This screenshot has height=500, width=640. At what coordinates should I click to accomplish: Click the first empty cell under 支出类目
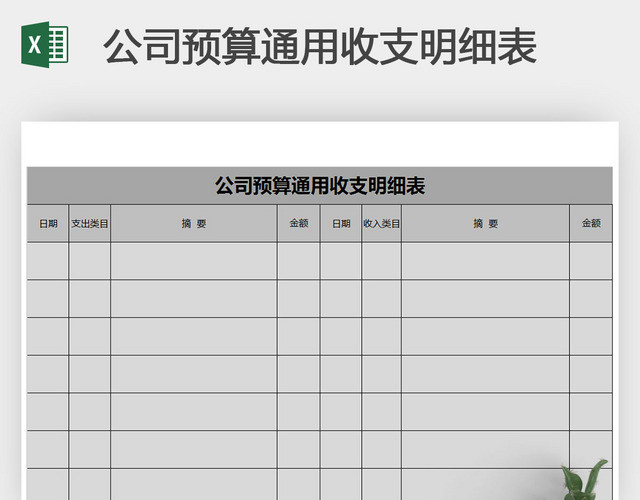[x=90, y=261]
